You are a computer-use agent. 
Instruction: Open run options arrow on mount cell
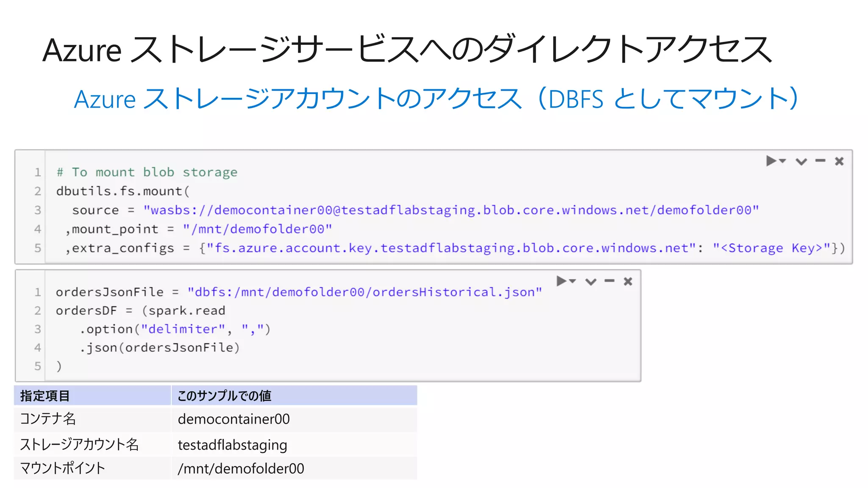tap(783, 161)
